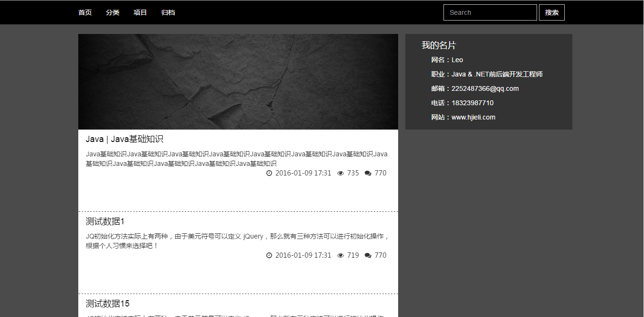The width and height of the screenshot is (644, 317).
Task: Go to the 项目 nav item
Action: coord(140,12)
